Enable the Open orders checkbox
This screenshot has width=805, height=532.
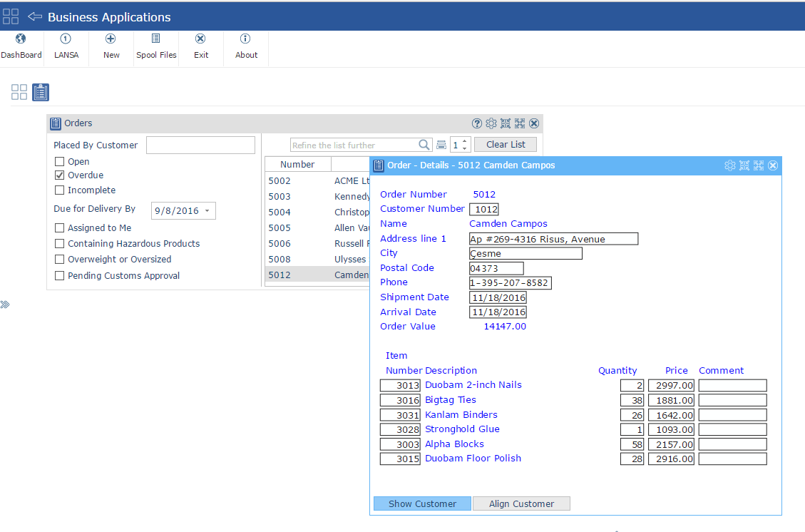click(x=60, y=162)
